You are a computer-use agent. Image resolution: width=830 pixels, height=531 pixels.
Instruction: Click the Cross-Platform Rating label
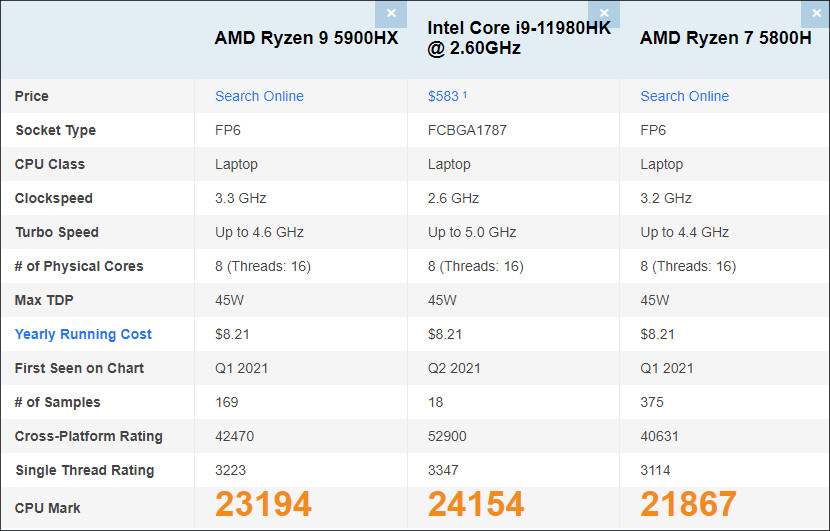click(88, 436)
